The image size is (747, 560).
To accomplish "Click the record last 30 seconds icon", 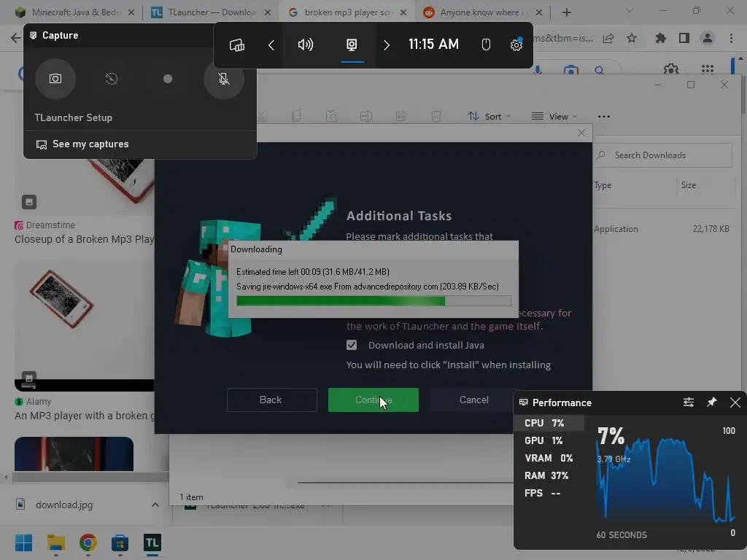I will point(112,79).
